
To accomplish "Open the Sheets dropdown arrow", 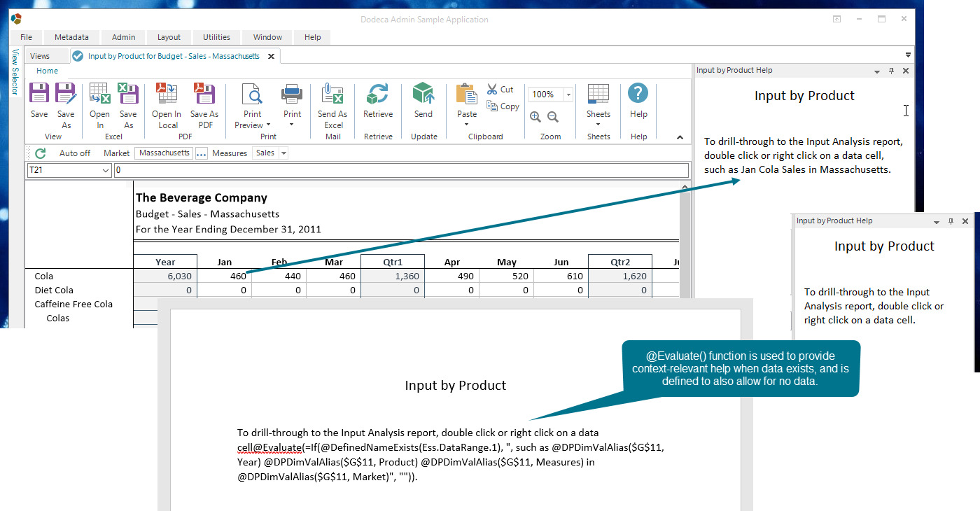I will [x=598, y=125].
